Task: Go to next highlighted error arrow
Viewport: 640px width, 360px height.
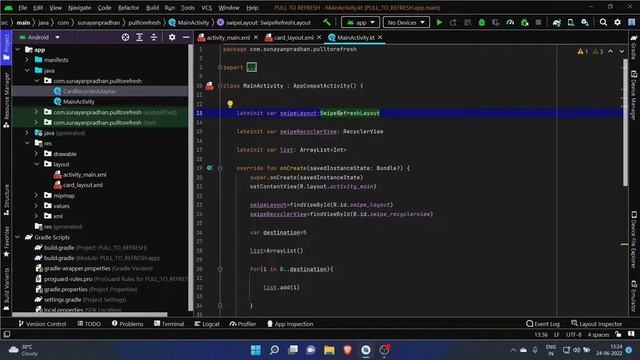Action: click(x=621, y=51)
